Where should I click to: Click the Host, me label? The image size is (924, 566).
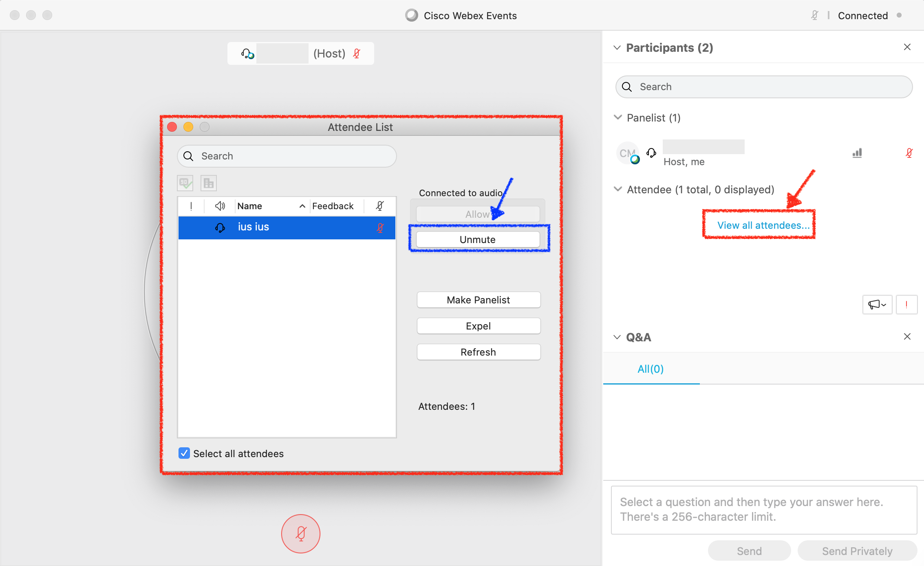(684, 162)
